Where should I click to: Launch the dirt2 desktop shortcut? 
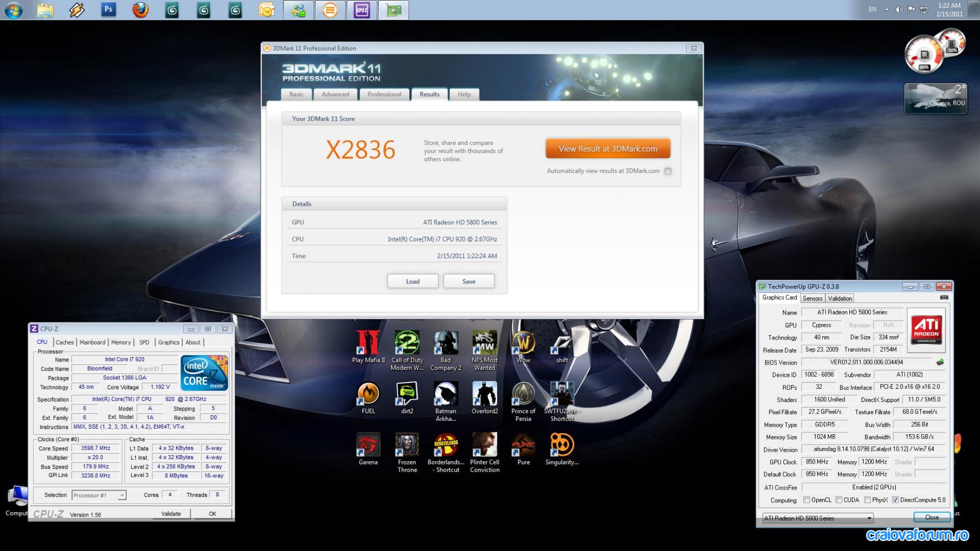pos(407,398)
